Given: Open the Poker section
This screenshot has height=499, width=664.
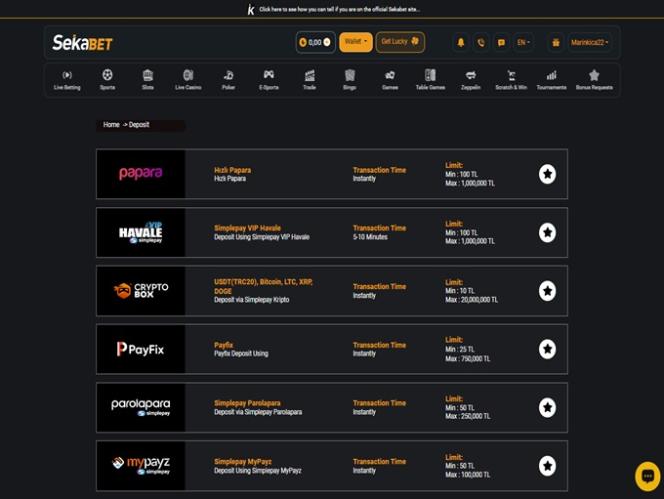Looking at the screenshot, I should point(228,80).
